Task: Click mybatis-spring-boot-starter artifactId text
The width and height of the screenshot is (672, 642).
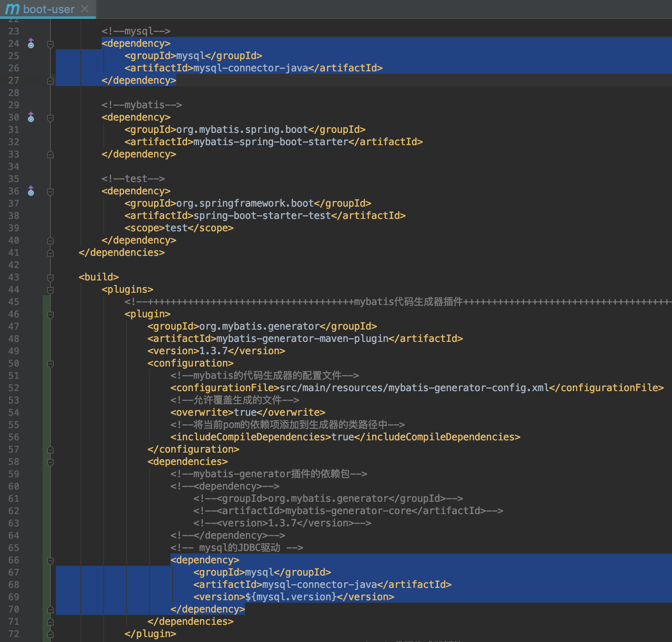Action: tap(271, 142)
